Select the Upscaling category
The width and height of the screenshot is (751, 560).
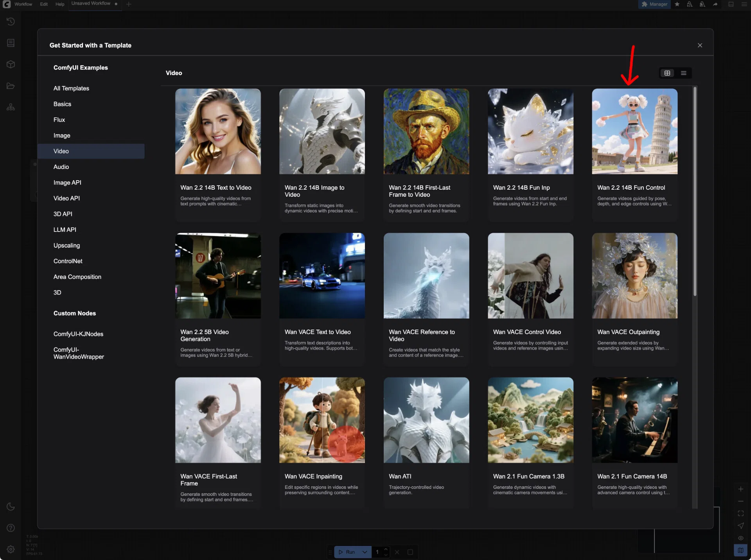pyautogui.click(x=66, y=246)
